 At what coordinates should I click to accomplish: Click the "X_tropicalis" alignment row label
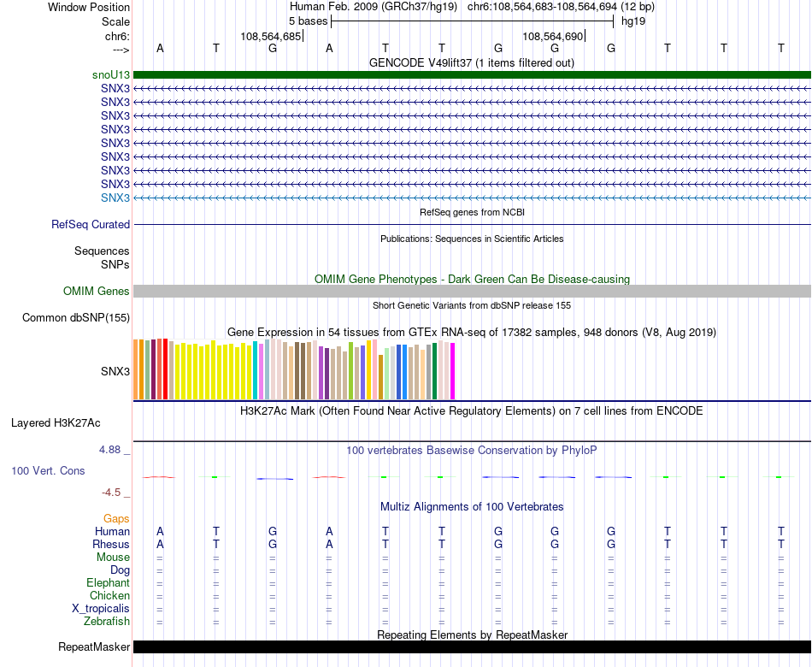click(101, 609)
